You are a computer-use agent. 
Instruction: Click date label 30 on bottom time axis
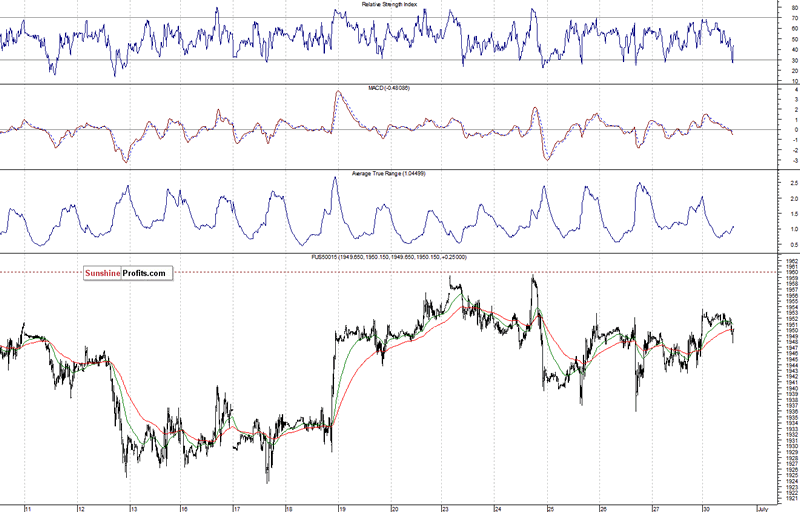706,508
